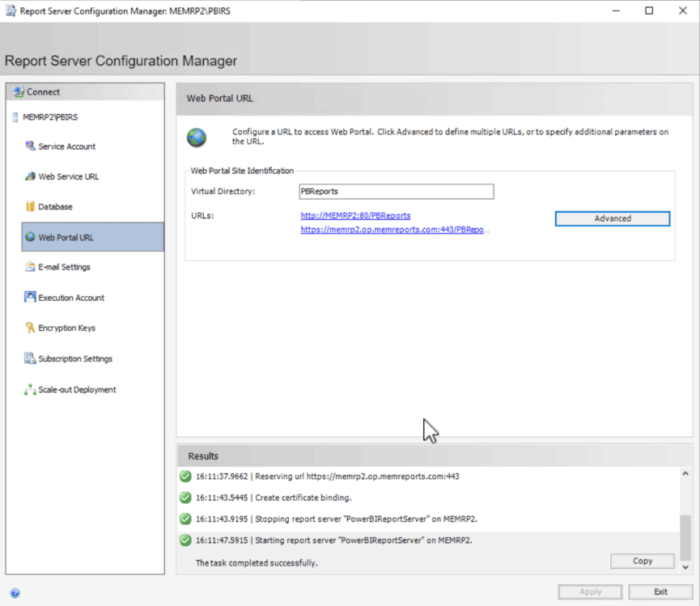Click the Connect icon in sidebar
Image resolution: width=700 pixels, height=606 pixels.
point(19,92)
